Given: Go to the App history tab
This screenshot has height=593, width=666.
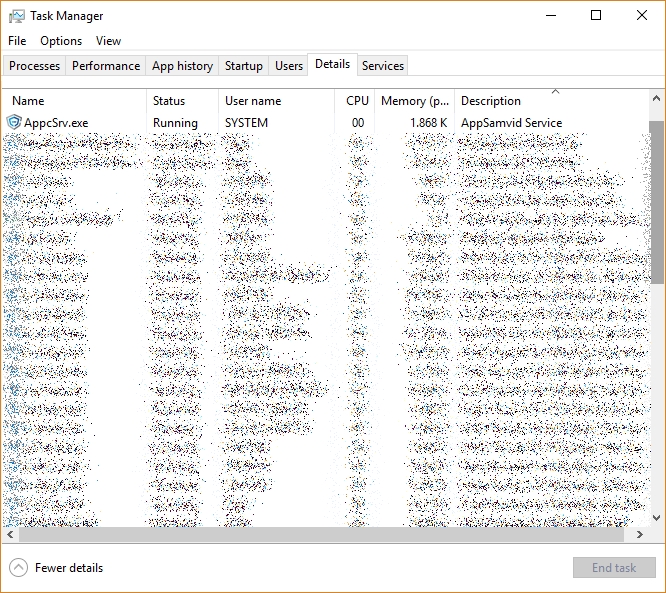Looking at the screenshot, I should pyautogui.click(x=182, y=66).
